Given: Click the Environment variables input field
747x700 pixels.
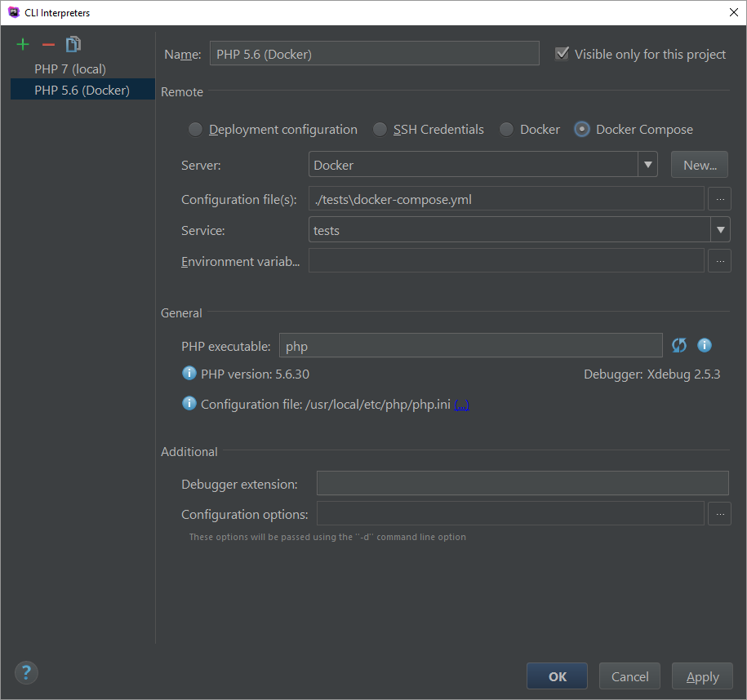Looking at the screenshot, I should click(x=506, y=261).
